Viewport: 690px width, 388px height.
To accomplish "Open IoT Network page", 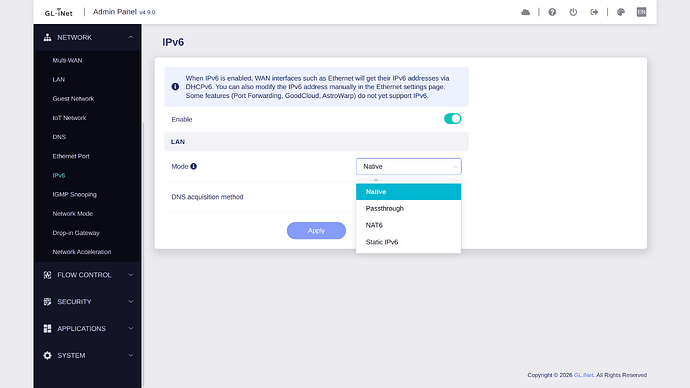I will (x=69, y=118).
